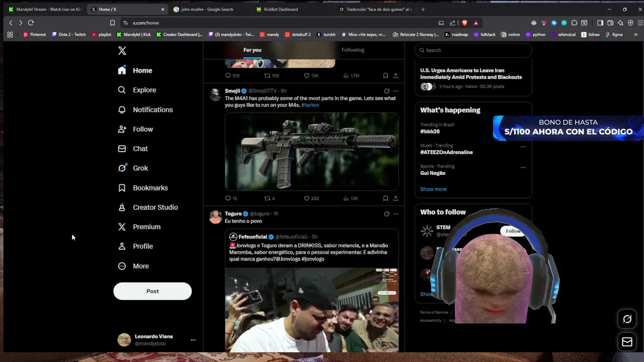Open more options on Smojii's post
The image size is (644, 362).
tap(395, 91)
